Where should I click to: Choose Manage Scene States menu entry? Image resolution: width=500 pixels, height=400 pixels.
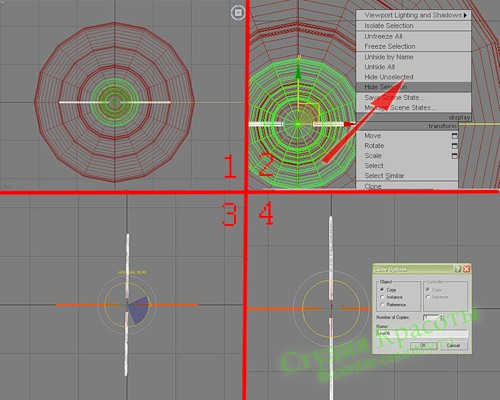(x=414, y=108)
